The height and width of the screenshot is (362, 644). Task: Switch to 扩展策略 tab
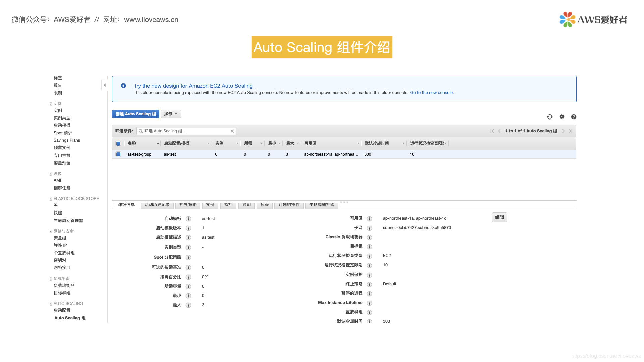188,205
